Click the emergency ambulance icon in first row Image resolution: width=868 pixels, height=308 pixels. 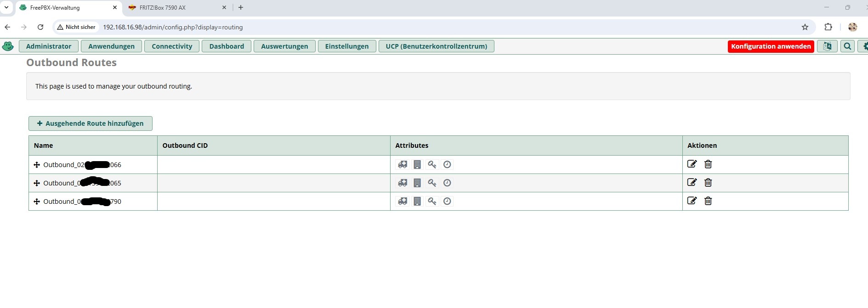tap(403, 164)
